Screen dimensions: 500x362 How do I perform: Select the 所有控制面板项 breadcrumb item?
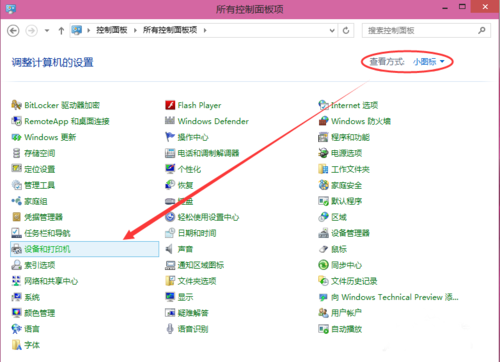point(170,30)
